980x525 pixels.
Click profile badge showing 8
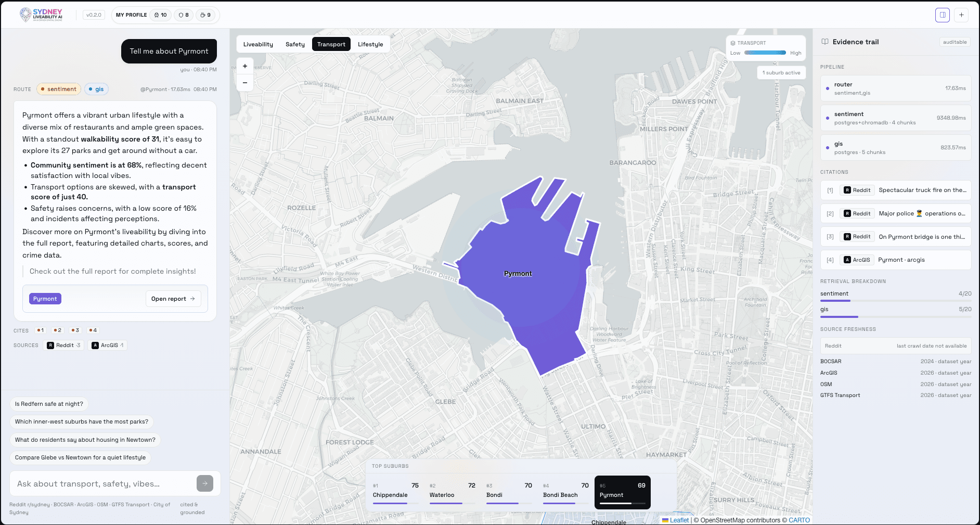tap(184, 15)
